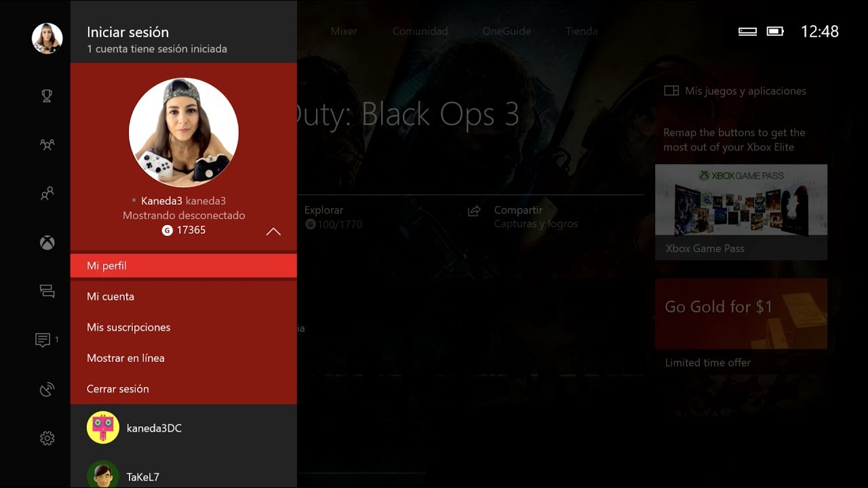
Task: Click the console storage icon near clock
Action: tap(747, 31)
